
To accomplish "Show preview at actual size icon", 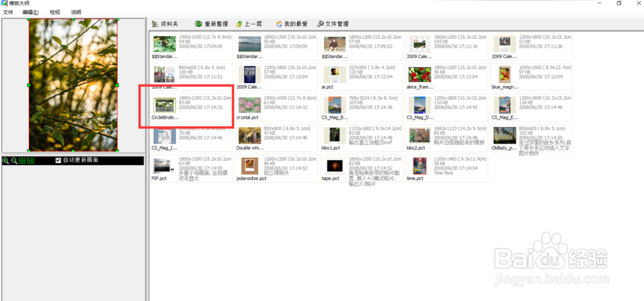I will (30, 160).
